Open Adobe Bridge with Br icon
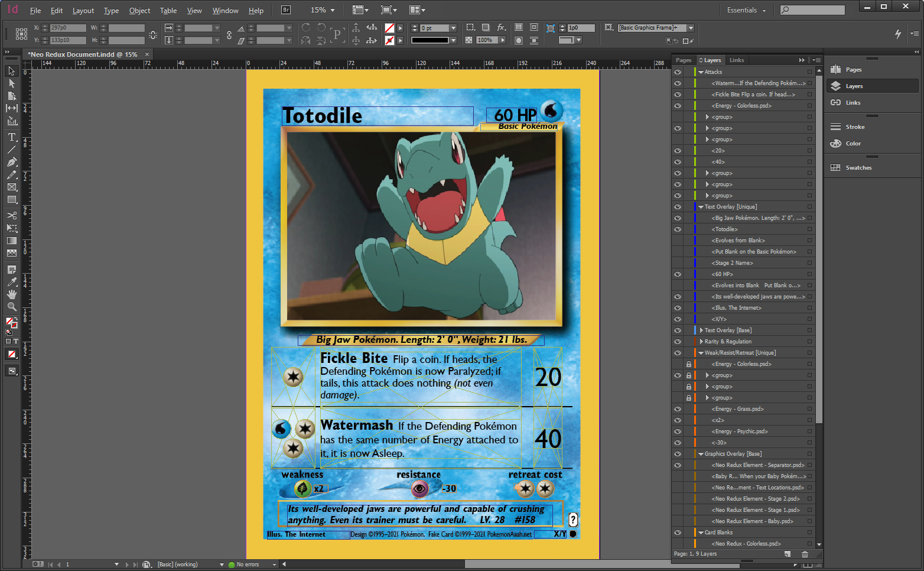This screenshot has width=924, height=571. pyautogui.click(x=286, y=10)
